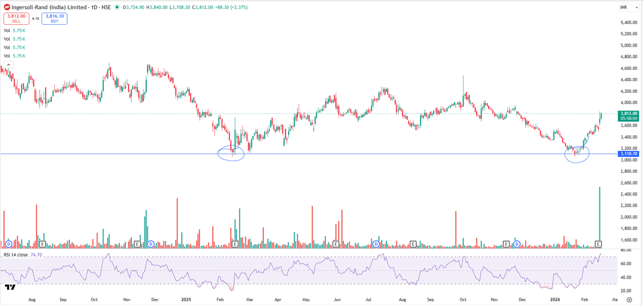Click the 5,400.00 price scale label
The image size is (644, 306).
click(x=628, y=23)
